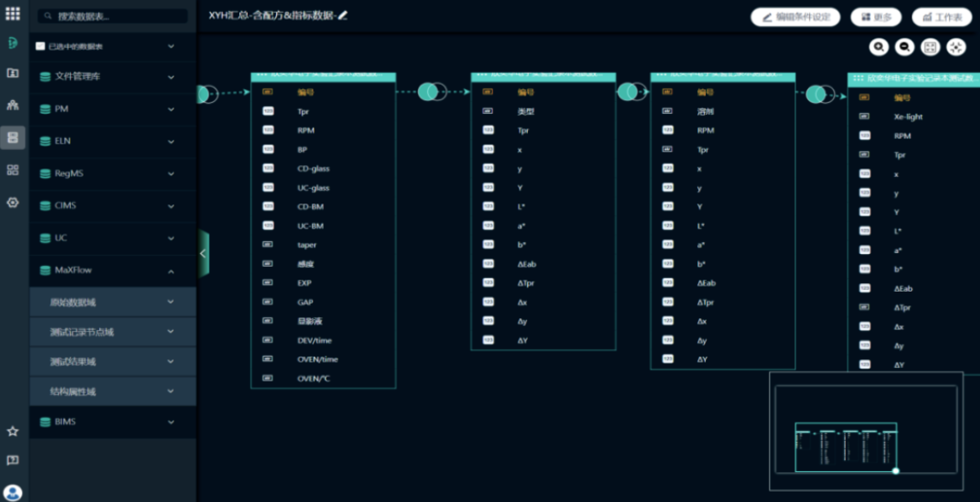The height and width of the screenshot is (502, 980).
Task: Open the user profile avatar icon
Action: coord(13,493)
